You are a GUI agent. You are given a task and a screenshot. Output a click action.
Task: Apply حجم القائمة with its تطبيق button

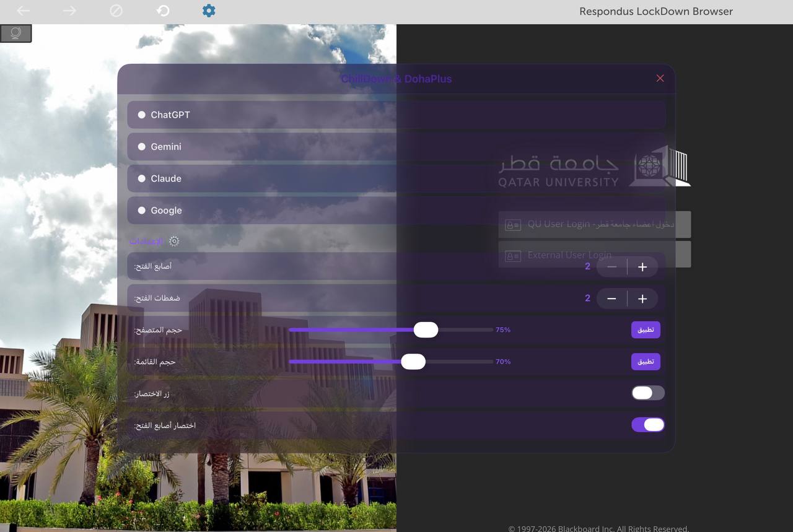coord(646,362)
